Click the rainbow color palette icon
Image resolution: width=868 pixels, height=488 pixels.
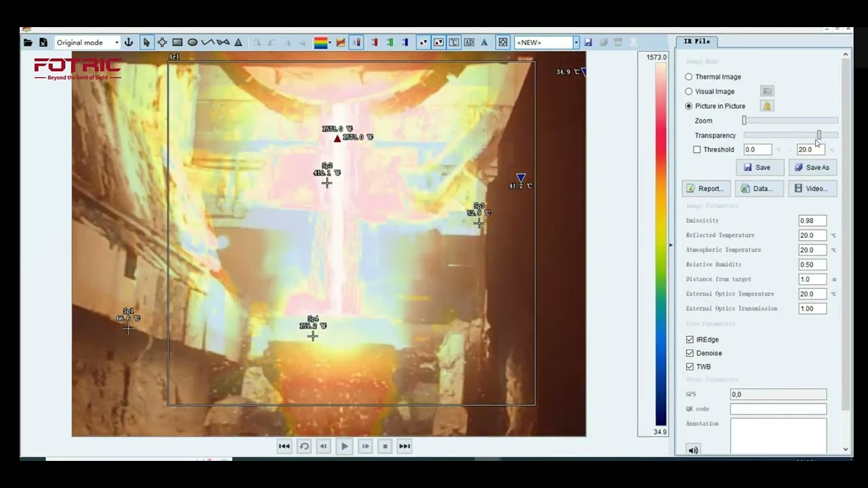pyautogui.click(x=320, y=43)
